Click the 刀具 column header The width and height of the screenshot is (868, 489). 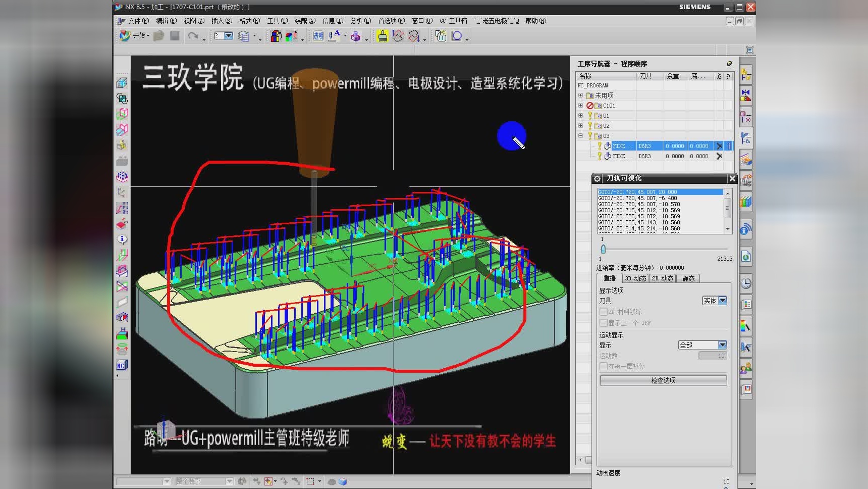(650, 76)
